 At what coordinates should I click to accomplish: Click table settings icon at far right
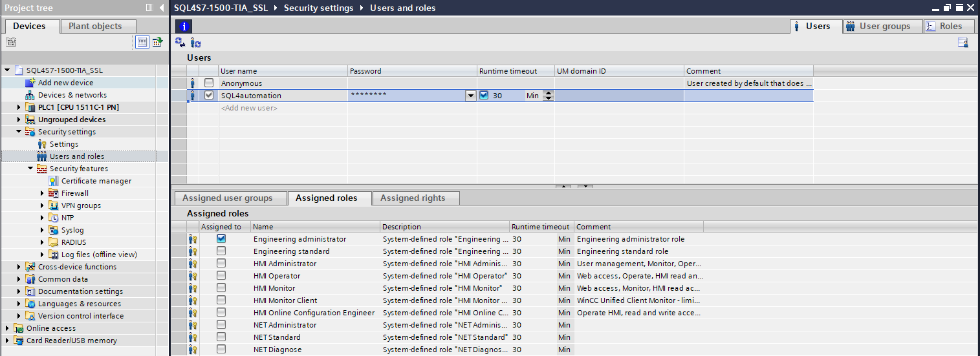(963, 43)
